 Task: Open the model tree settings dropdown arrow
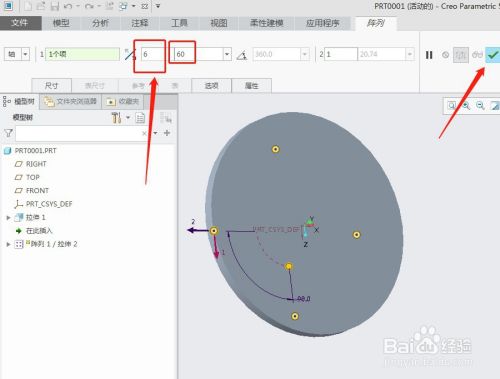[x=128, y=117]
